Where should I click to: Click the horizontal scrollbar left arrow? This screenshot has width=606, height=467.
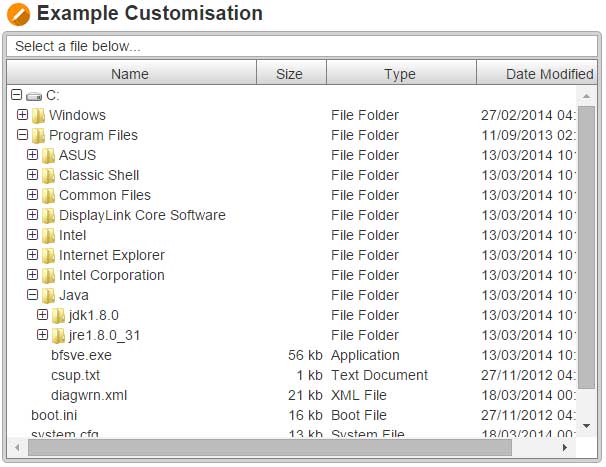click(x=17, y=448)
